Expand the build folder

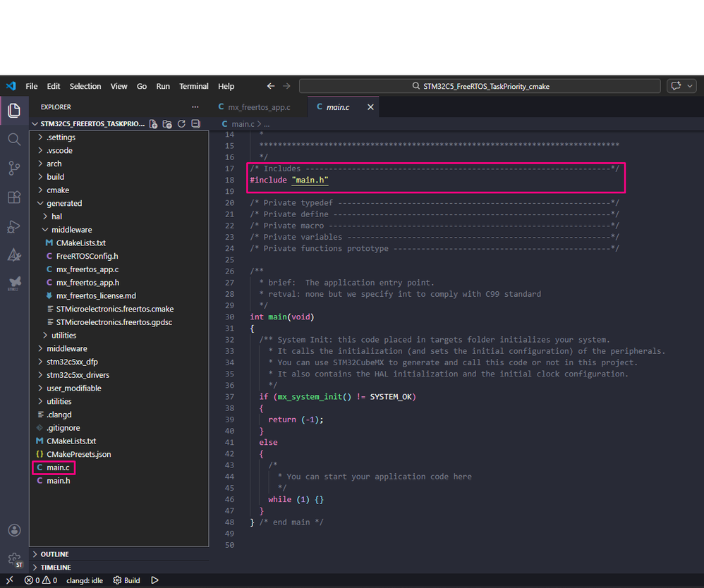point(119,177)
